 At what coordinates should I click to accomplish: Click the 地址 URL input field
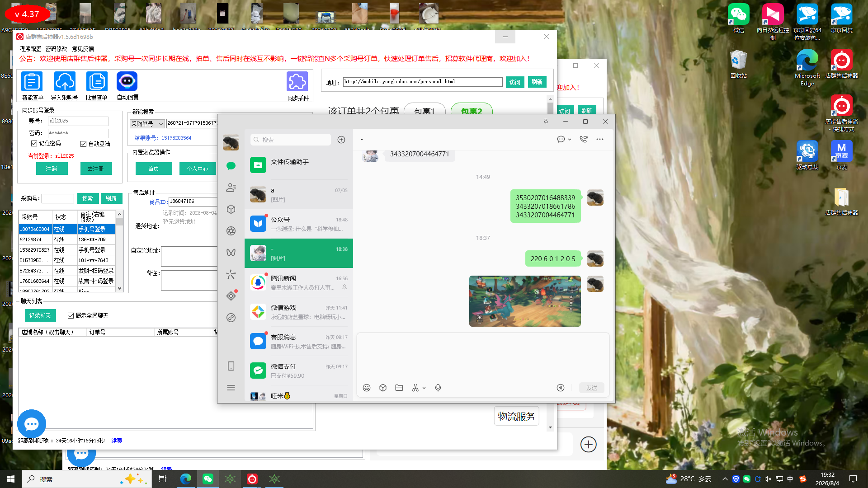[x=423, y=82]
